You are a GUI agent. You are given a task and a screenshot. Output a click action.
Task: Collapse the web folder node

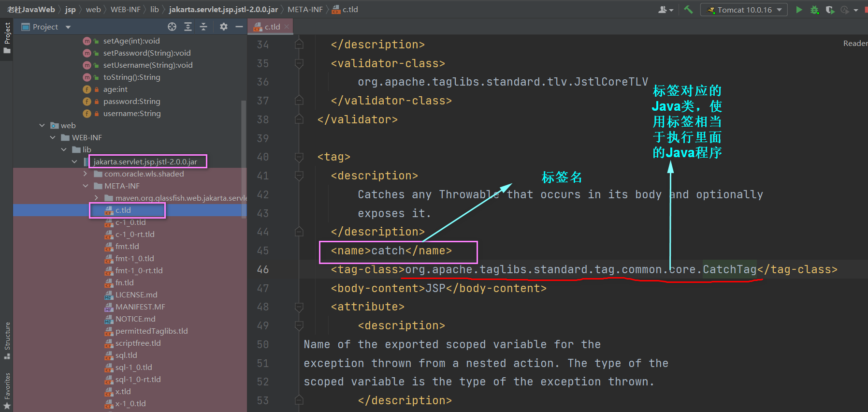pyautogui.click(x=42, y=126)
